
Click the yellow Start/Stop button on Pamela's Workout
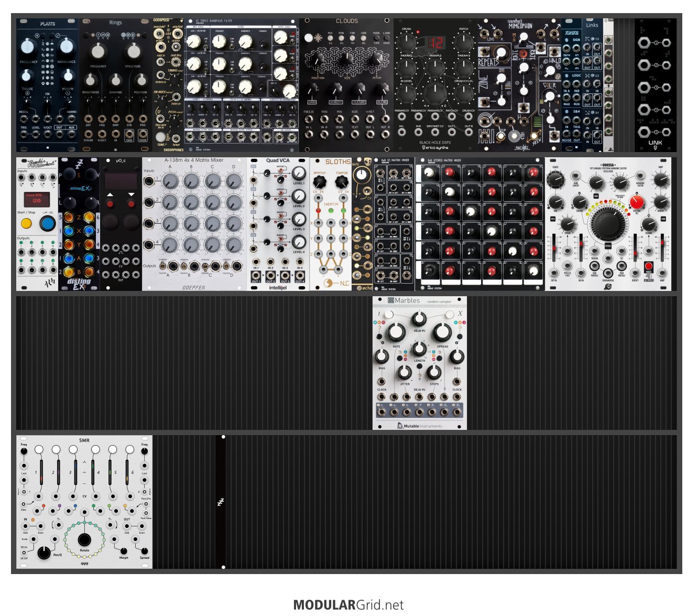coord(26,224)
